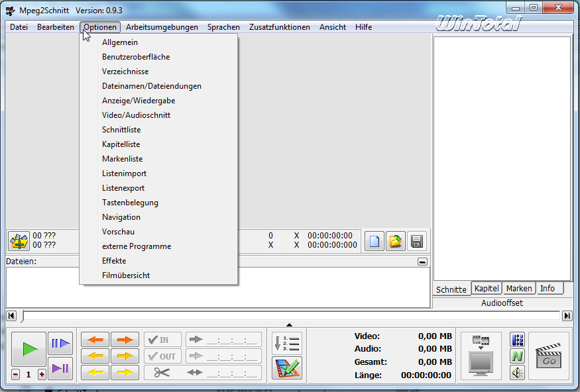This screenshot has height=392, width=580.
Task: Close the Optionen menu by clicking its title
Action: click(x=100, y=27)
